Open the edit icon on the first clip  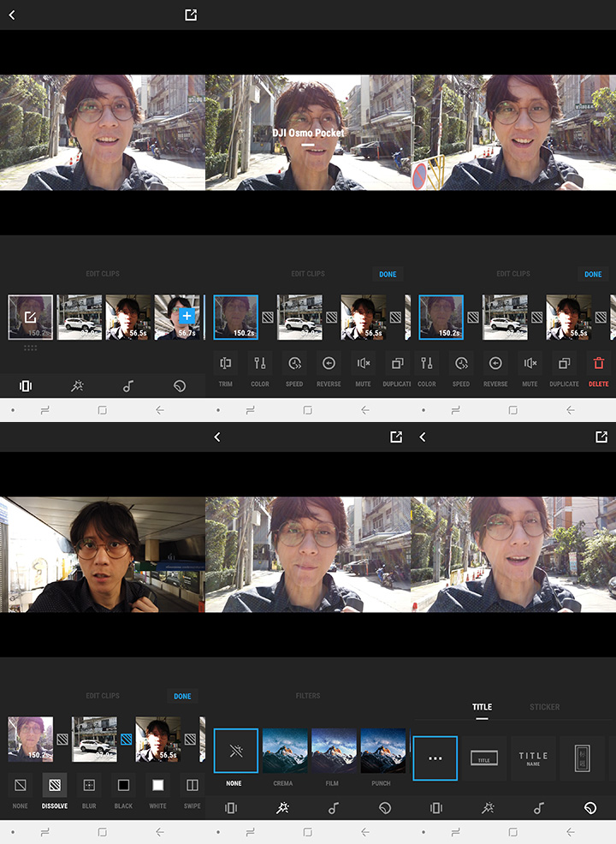pos(31,317)
